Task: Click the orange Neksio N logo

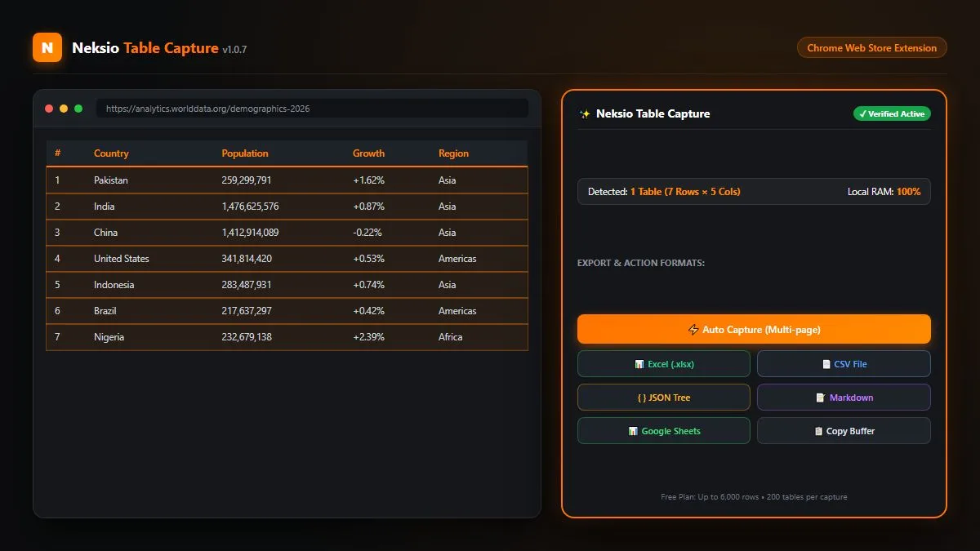Action: point(47,47)
